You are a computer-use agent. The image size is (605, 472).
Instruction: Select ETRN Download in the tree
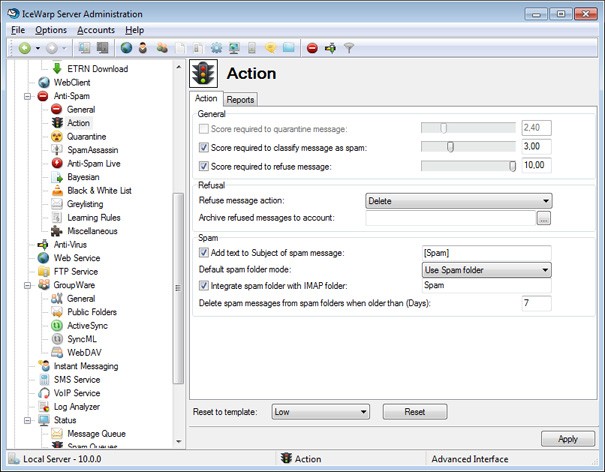pyautogui.click(x=98, y=69)
